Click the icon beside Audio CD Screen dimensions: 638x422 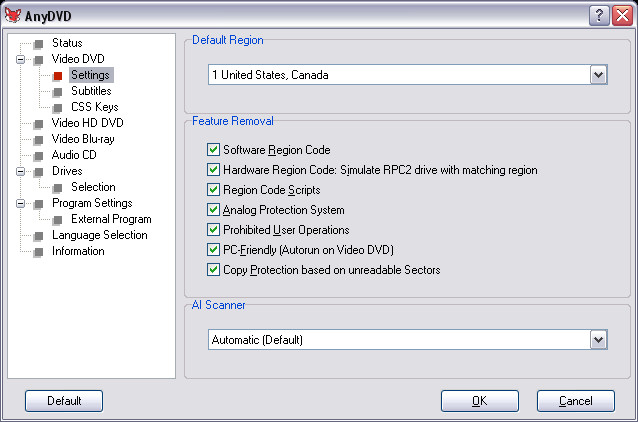38,155
